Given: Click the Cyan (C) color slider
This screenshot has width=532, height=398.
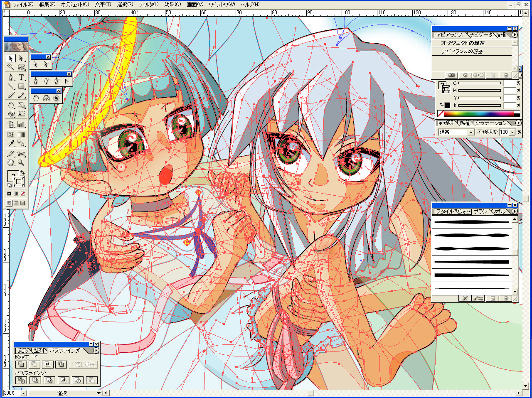Looking at the screenshot, I should pos(480,83).
